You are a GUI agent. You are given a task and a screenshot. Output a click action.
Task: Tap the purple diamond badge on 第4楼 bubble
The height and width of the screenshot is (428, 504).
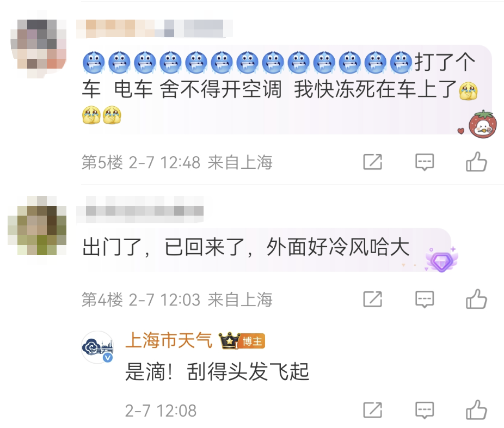[442, 260]
